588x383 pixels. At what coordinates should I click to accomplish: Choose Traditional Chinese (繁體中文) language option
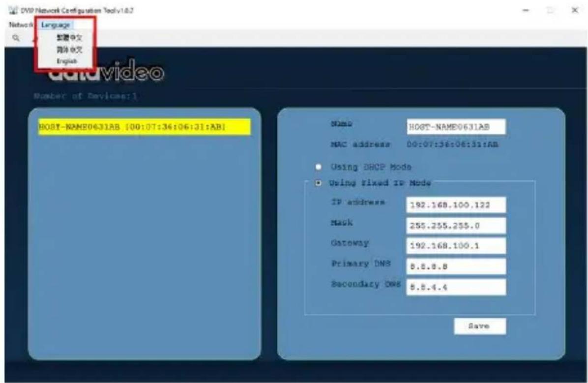(69, 37)
